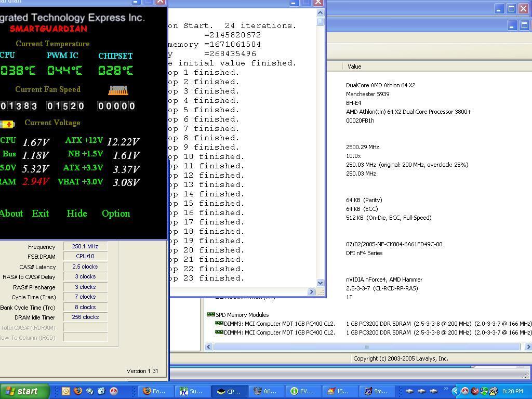Click the taskbar clock showing 8:28 PM
532x399 pixels.
click(x=513, y=391)
